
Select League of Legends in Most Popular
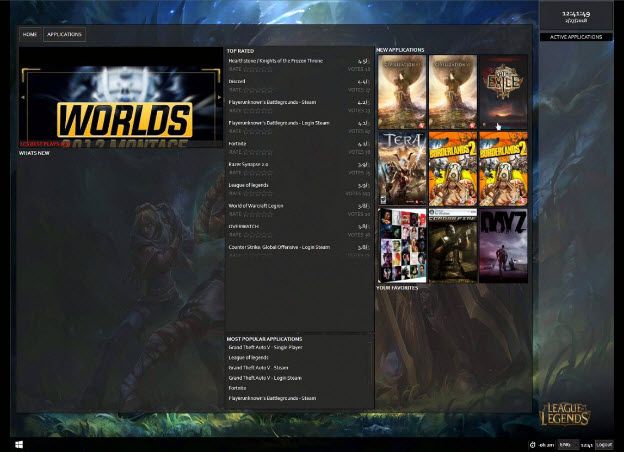[248, 358]
